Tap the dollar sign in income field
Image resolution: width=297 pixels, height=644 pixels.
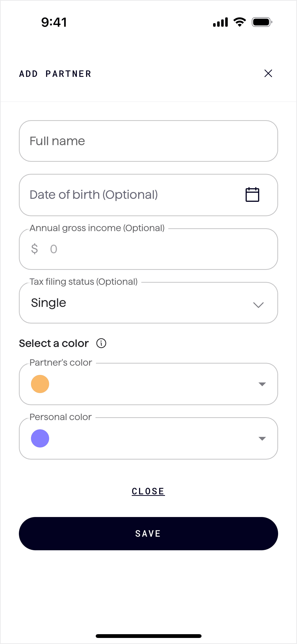pyautogui.click(x=35, y=249)
